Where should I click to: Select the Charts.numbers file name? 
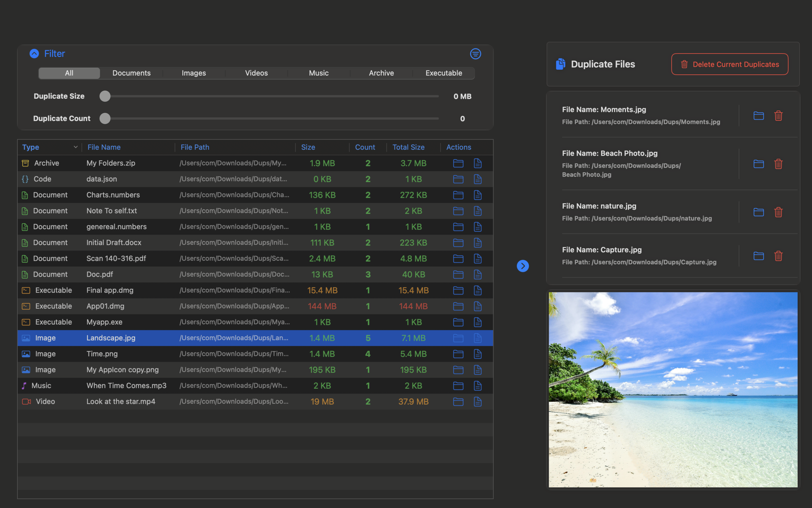[113, 195]
